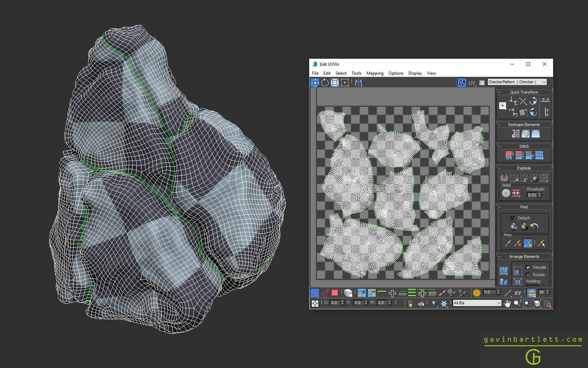Select the Mirror Horizontal tool in top toolbar
Image resolution: width=588 pixels, height=368 pixels.
click(x=358, y=82)
